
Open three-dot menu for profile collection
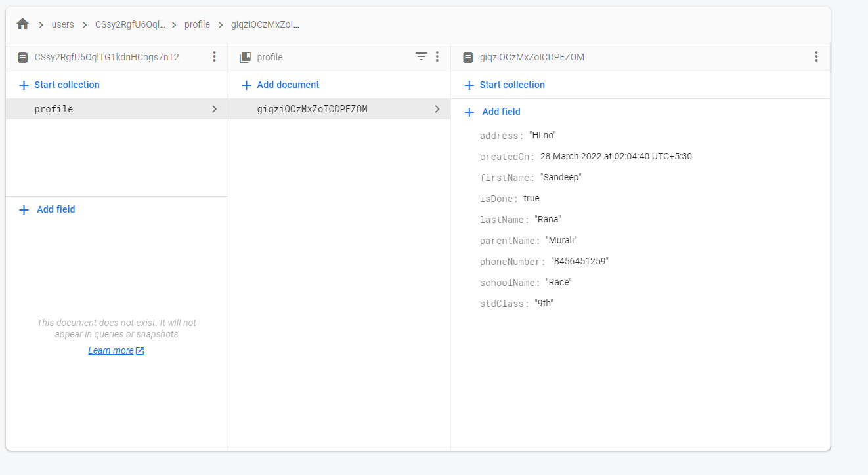click(x=437, y=57)
